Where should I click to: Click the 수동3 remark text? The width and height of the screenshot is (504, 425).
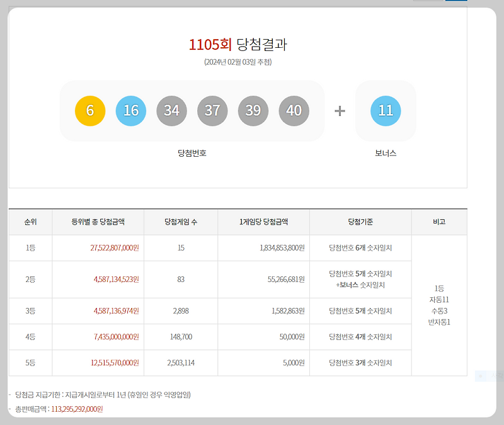tap(439, 311)
